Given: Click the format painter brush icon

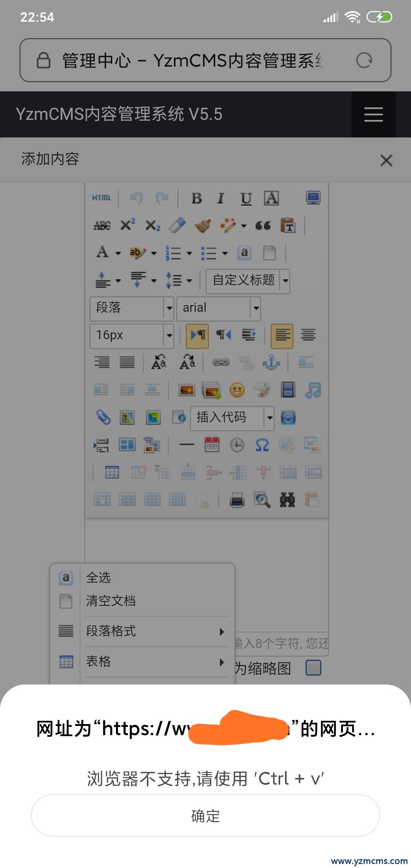Looking at the screenshot, I should click(203, 225).
